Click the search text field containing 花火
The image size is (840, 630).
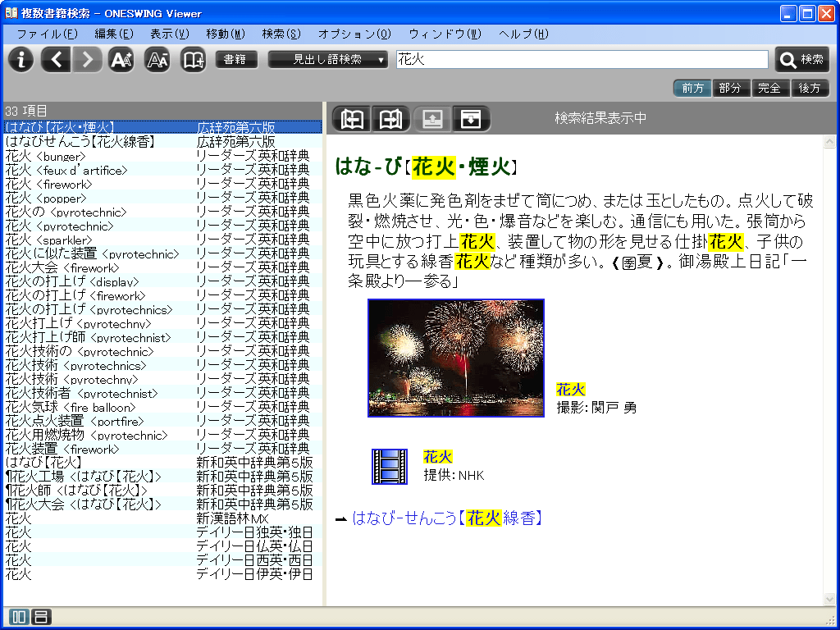pyautogui.click(x=582, y=59)
